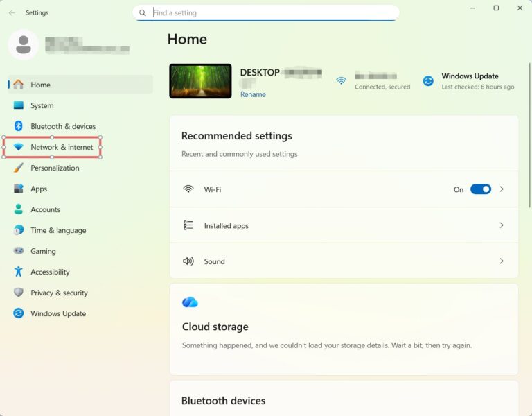Click the Cloud storage heading
This screenshot has height=416, width=532.
click(215, 327)
